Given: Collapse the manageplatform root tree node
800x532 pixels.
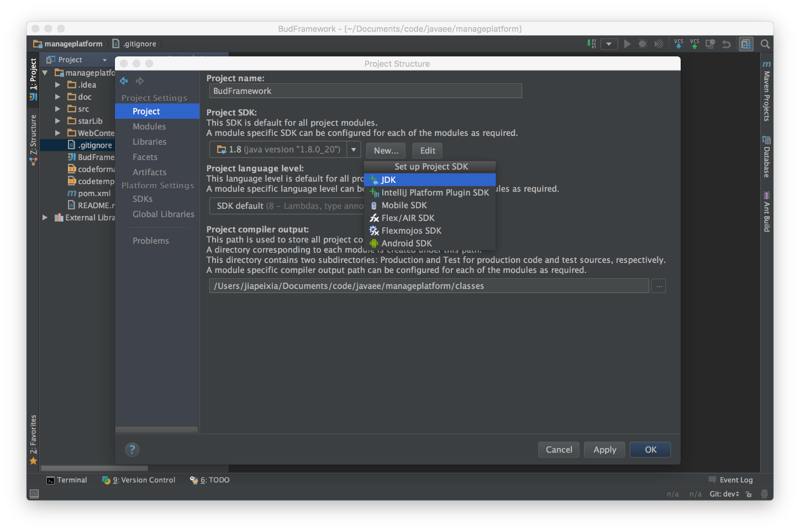Looking at the screenshot, I should [45, 73].
